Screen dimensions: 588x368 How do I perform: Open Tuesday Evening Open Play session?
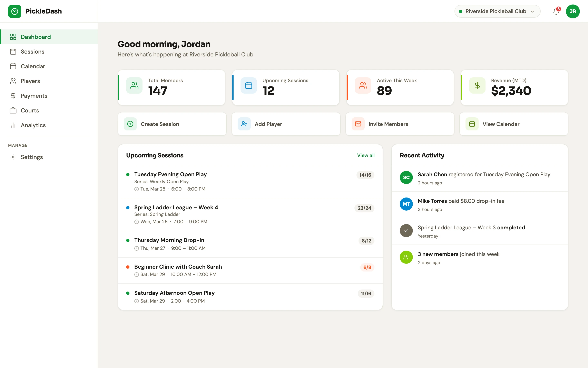(x=250, y=182)
